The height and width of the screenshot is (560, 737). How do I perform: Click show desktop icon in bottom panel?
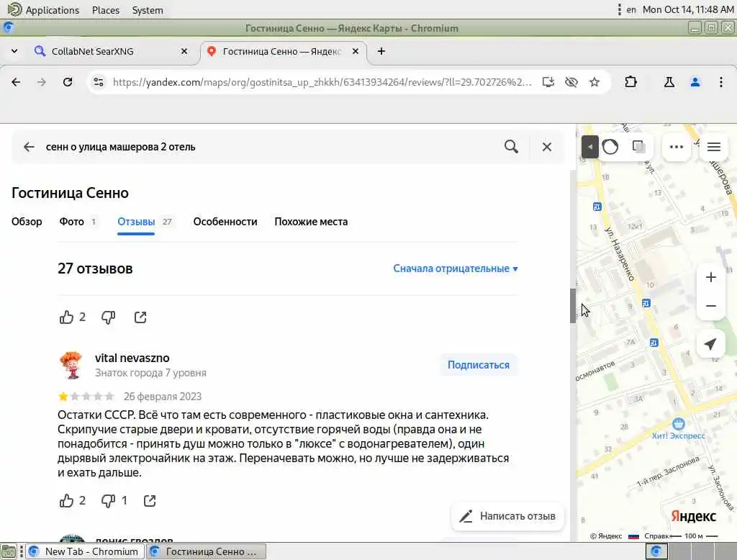8,551
